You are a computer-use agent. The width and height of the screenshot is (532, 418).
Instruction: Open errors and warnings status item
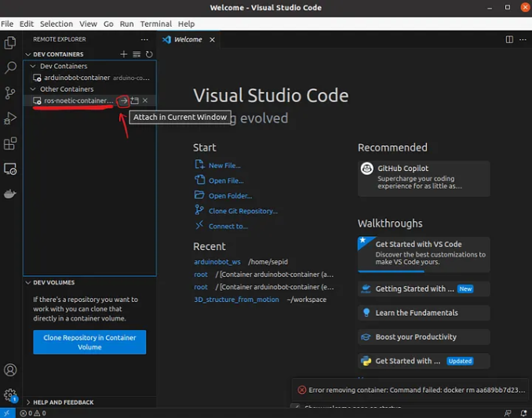pos(33,413)
